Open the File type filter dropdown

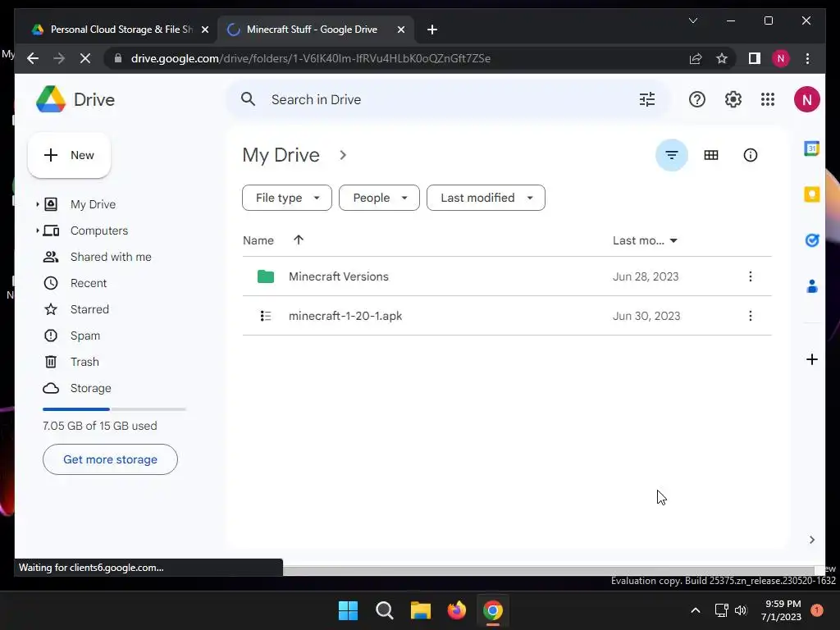(x=286, y=198)
